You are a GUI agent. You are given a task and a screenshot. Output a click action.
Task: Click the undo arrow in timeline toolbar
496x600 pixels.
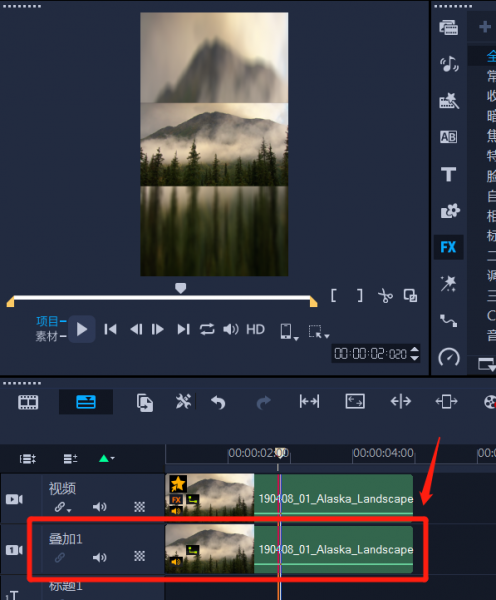click(218, 402)
